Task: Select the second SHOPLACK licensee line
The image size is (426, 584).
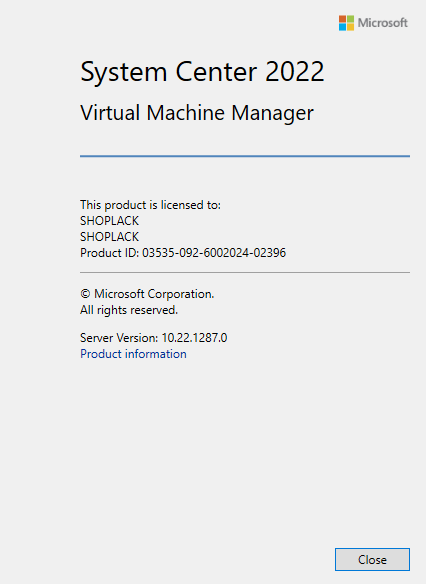Action: tap(109, 237)
